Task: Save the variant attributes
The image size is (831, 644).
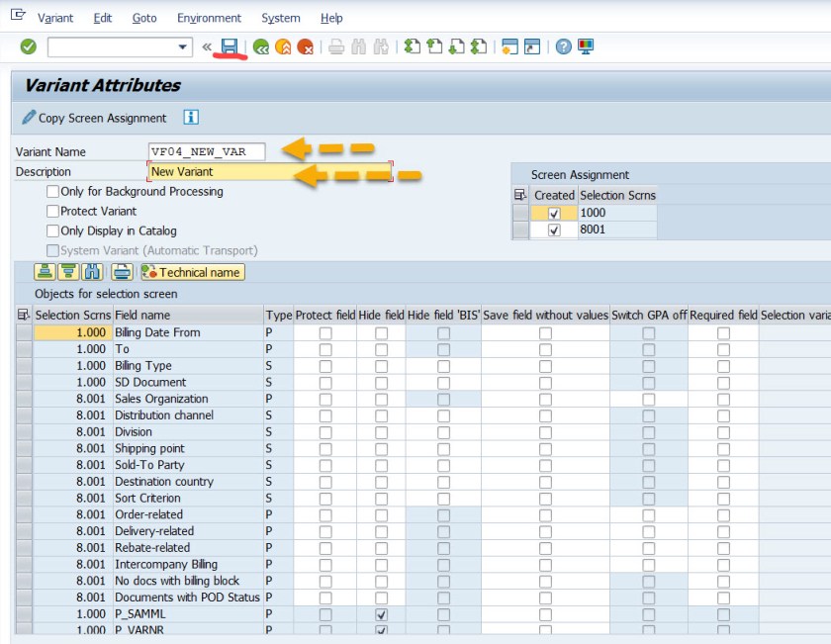Action: (x=230, y=46)
